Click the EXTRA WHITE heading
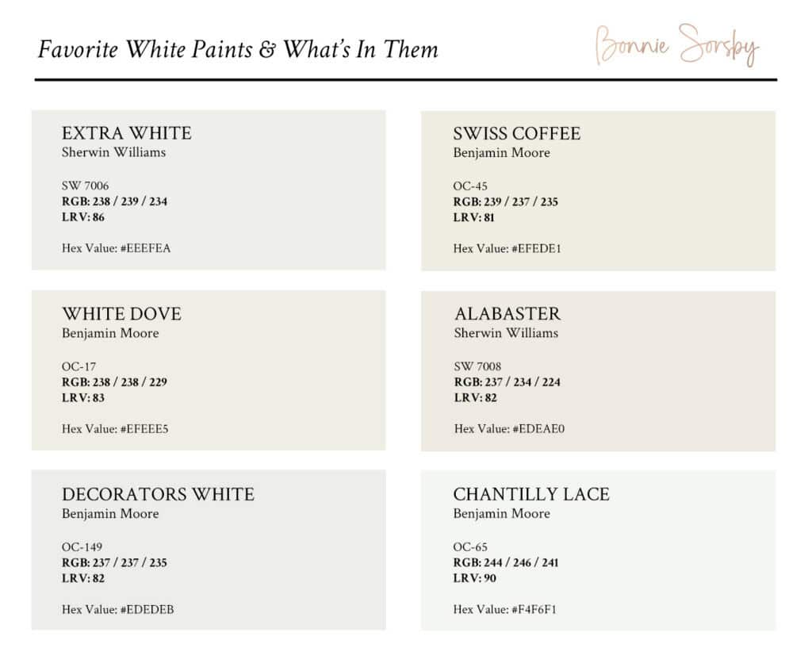This screenshot has width=812, height=663. [x=127, y=132]
